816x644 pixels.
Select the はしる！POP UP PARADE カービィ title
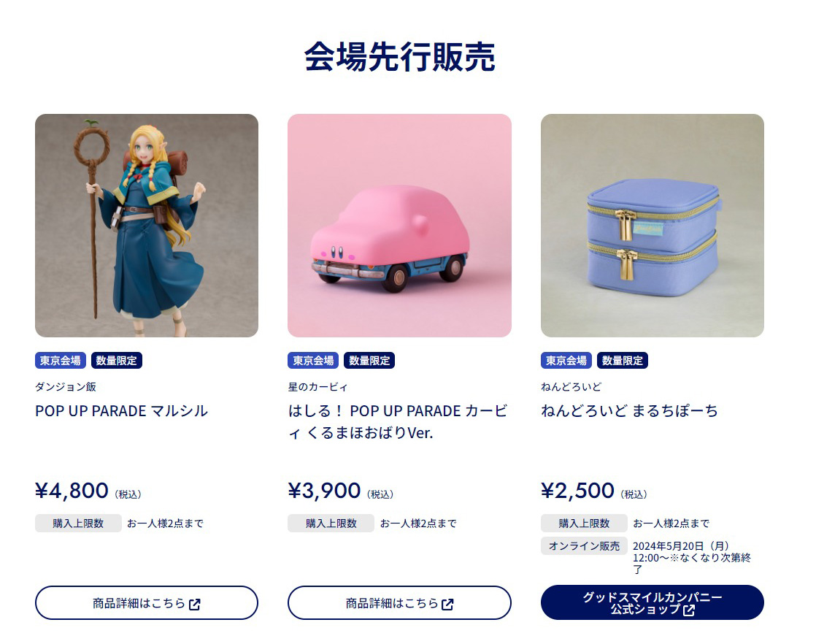click(398, 422)
